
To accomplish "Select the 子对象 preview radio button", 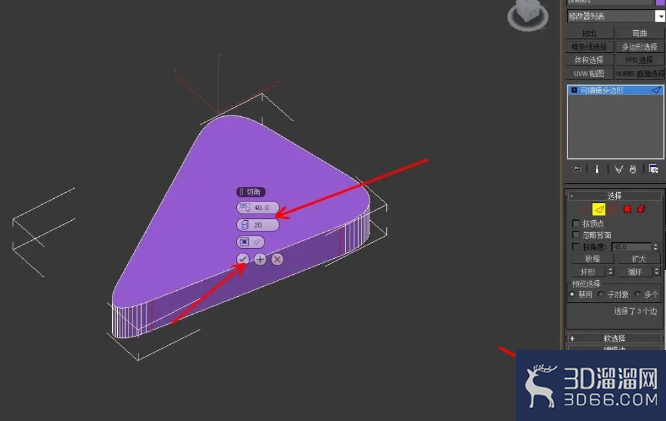I will 601,294.
